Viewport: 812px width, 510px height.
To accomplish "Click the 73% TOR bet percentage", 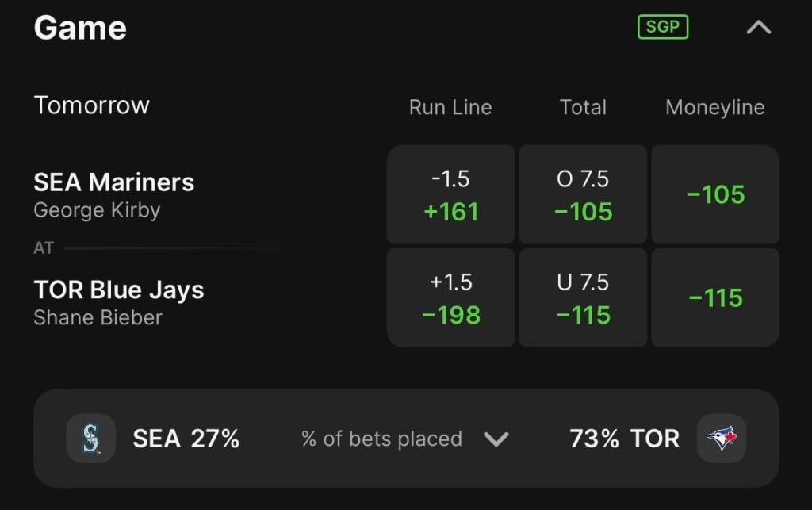I will 624,439.
